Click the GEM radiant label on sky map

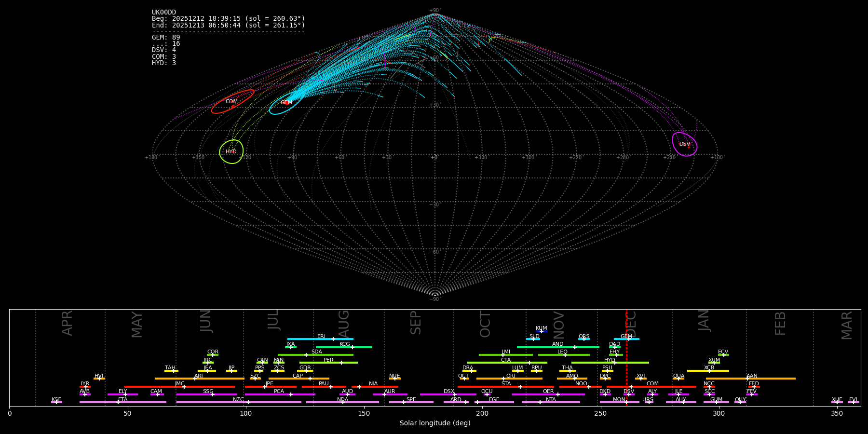286,103
